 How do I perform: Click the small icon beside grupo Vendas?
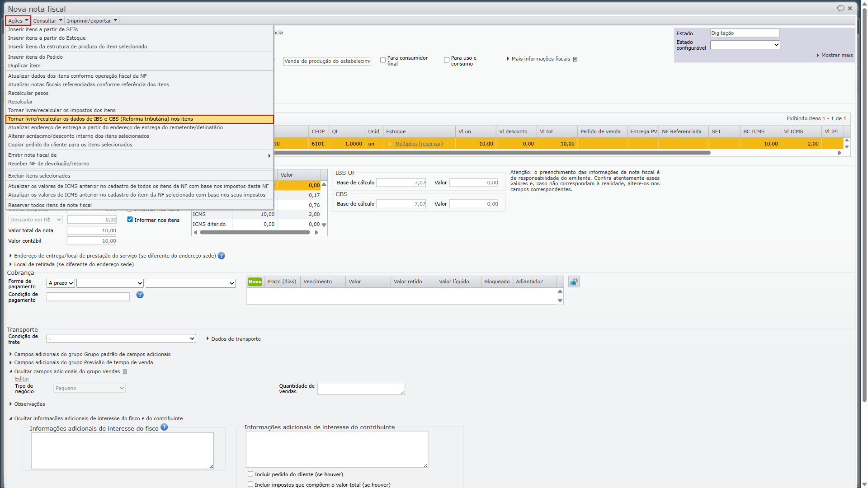(125, 372)
